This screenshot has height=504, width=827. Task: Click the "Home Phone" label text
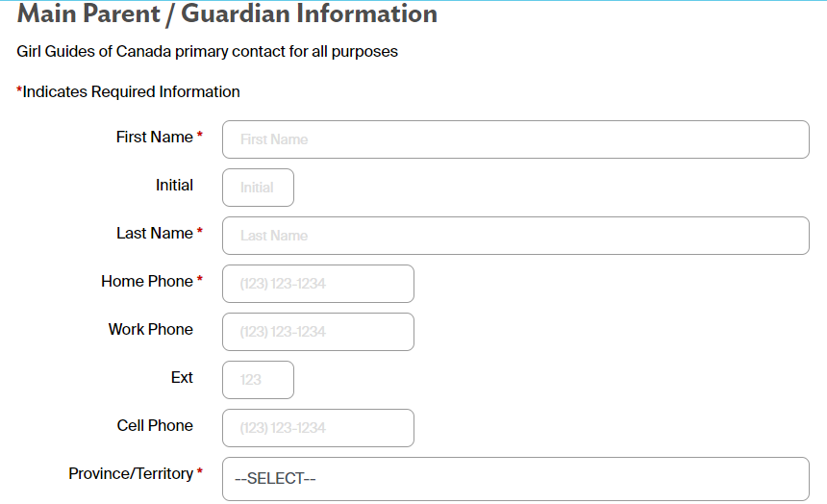(x=146, y=282)
